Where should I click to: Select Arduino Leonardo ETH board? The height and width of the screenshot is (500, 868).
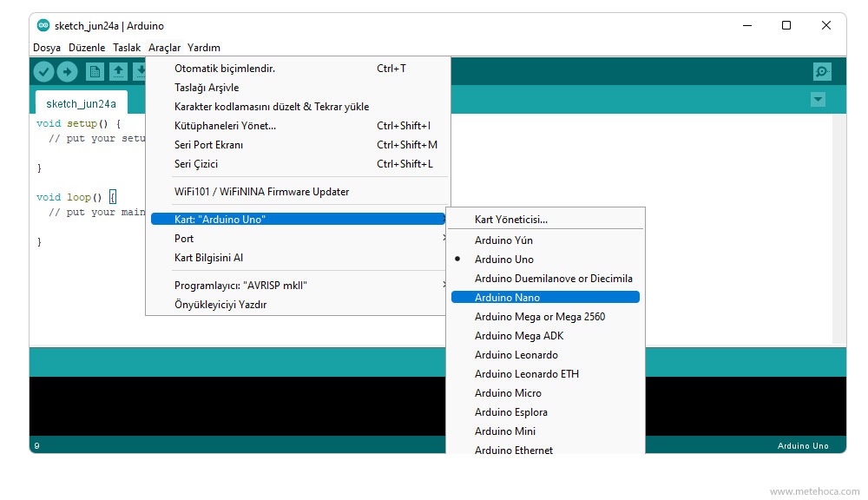(x=545, y=374)
